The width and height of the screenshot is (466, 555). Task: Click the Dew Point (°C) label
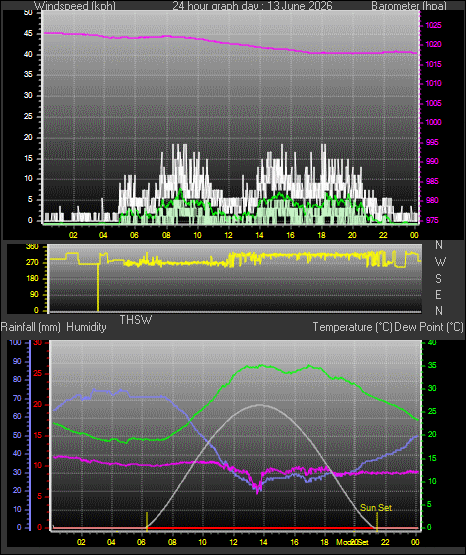429,327
